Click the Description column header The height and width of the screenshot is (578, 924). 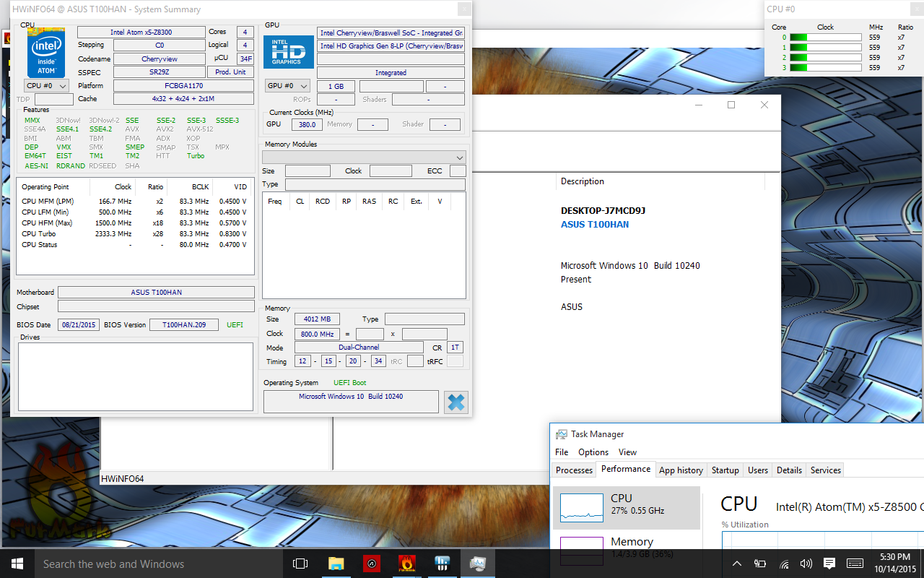click(x=583, y=181)
